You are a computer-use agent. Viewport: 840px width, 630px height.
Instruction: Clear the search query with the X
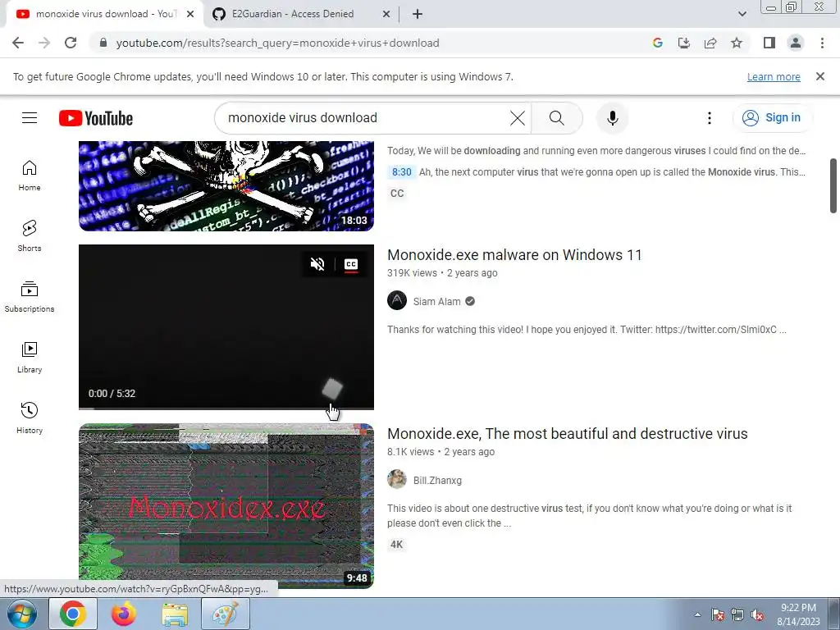(518, 118)
